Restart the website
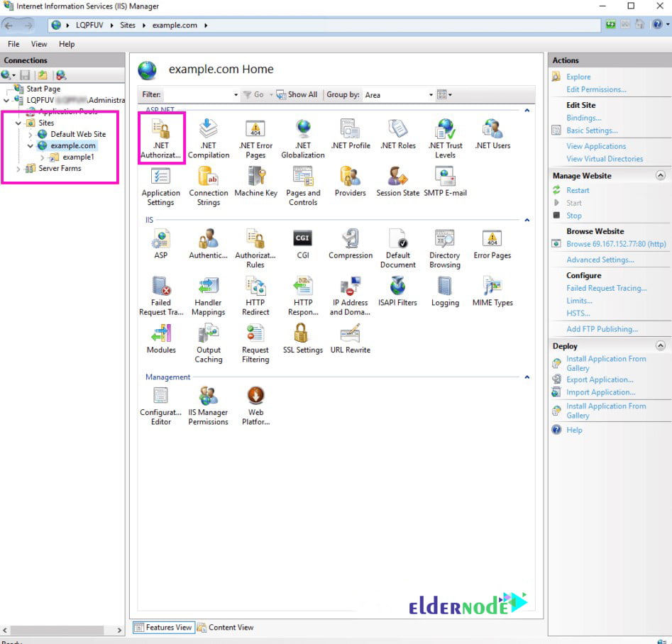This screenshot has height=644, width=672. point(578,190)
